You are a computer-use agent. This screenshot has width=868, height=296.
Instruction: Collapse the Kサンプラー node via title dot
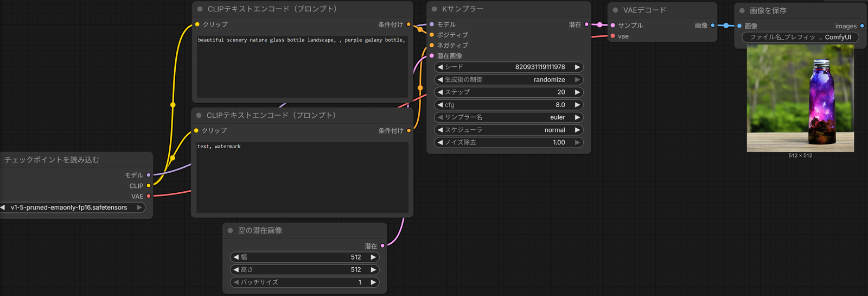tap(435, 9)
